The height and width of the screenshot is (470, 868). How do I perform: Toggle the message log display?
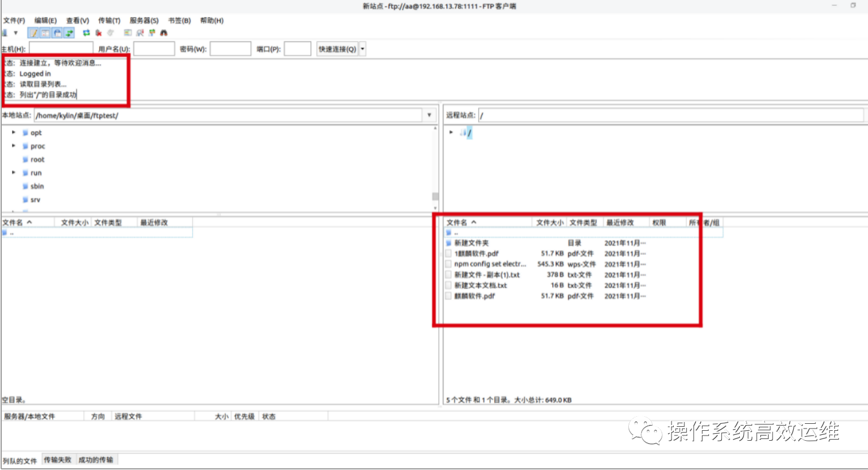33,33
